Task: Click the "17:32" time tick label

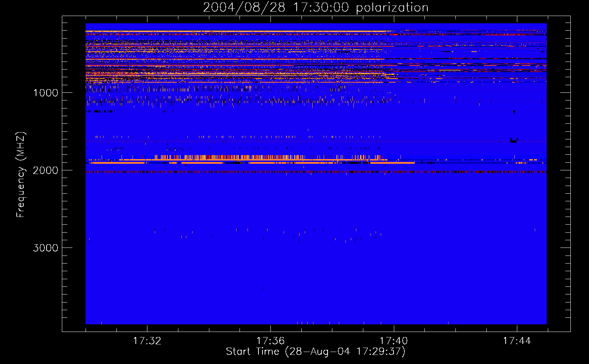Action: (147, 341)
